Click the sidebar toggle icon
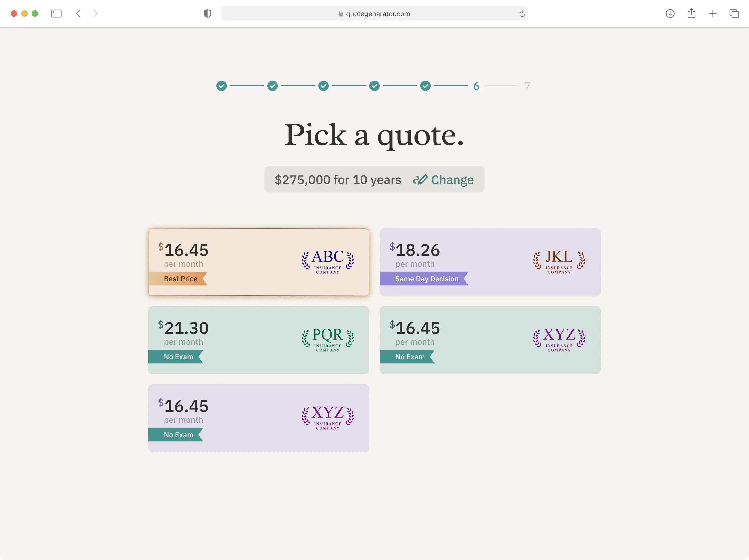Viewport: 749px width, 560px height. pos(56,14)
